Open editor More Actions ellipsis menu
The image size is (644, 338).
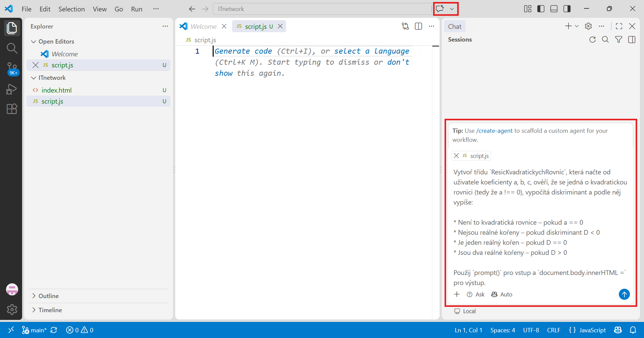(431, 26)
